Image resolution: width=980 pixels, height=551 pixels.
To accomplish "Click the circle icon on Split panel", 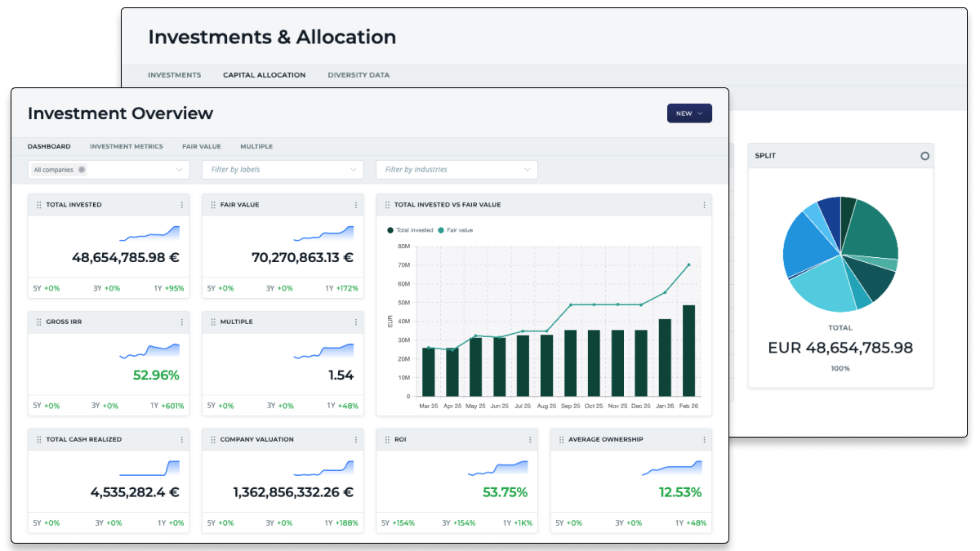I will pyautogui.click(x=924, y=156).
